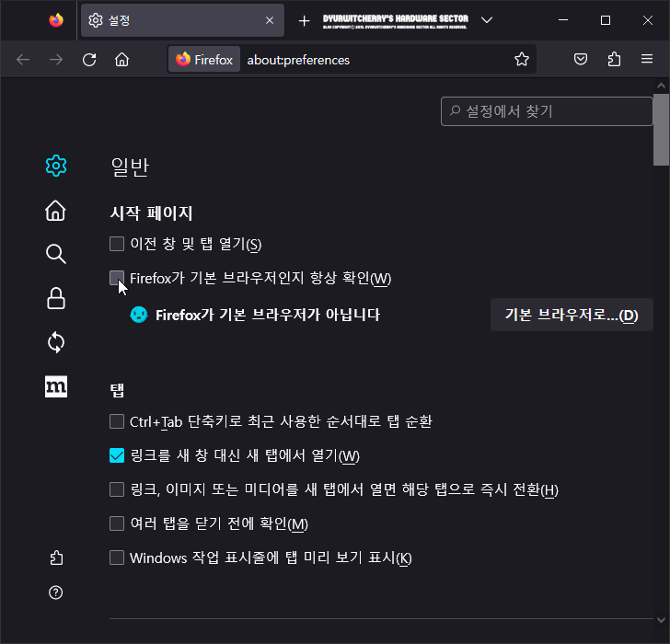Bookmark this page with the star icon
This screenshot has width=670, height=644.
[x=522, y=59]
